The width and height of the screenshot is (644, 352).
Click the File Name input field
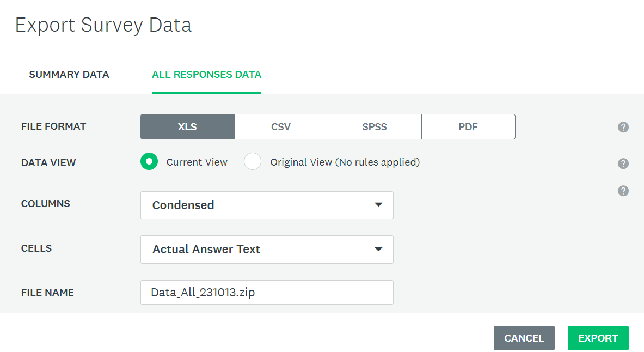(267, 293)
